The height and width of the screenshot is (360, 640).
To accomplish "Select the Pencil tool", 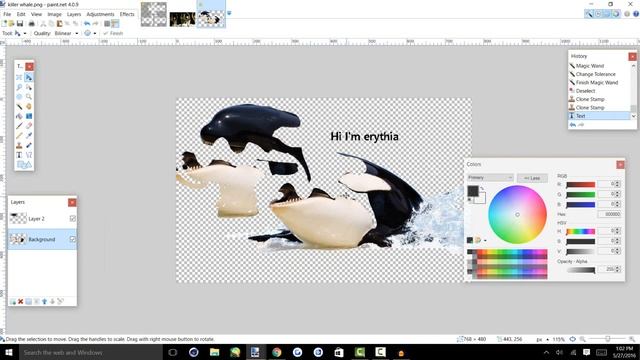I will (x=19, y=136).
